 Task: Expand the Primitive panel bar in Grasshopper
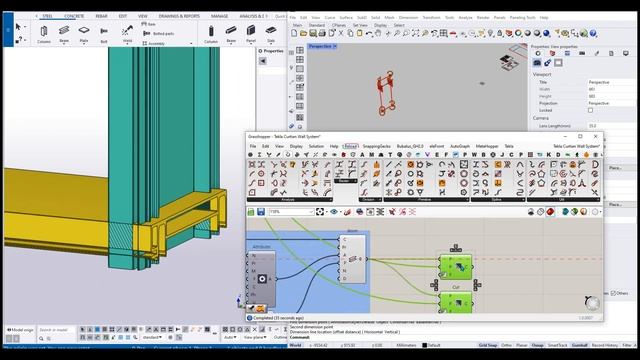click(x=426, y=200)
